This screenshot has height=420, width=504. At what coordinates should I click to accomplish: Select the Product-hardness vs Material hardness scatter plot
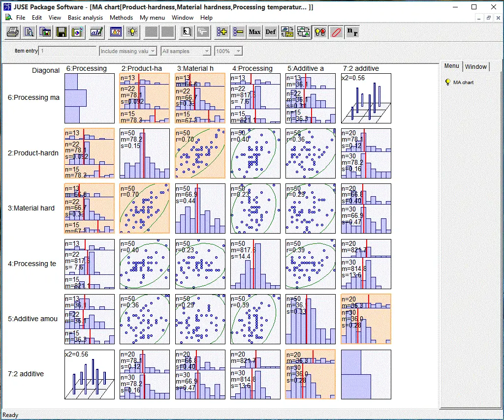pyautogui.click(x=200, y=153)
